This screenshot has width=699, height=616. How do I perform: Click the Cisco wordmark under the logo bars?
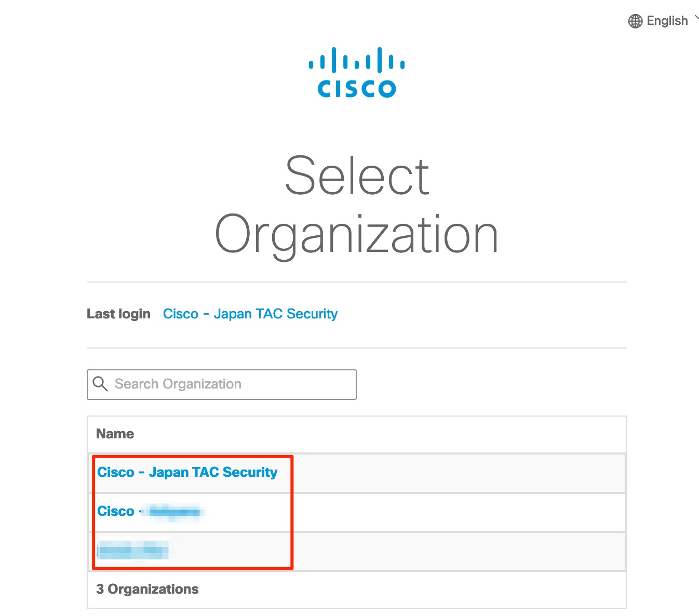pos(356,89)
